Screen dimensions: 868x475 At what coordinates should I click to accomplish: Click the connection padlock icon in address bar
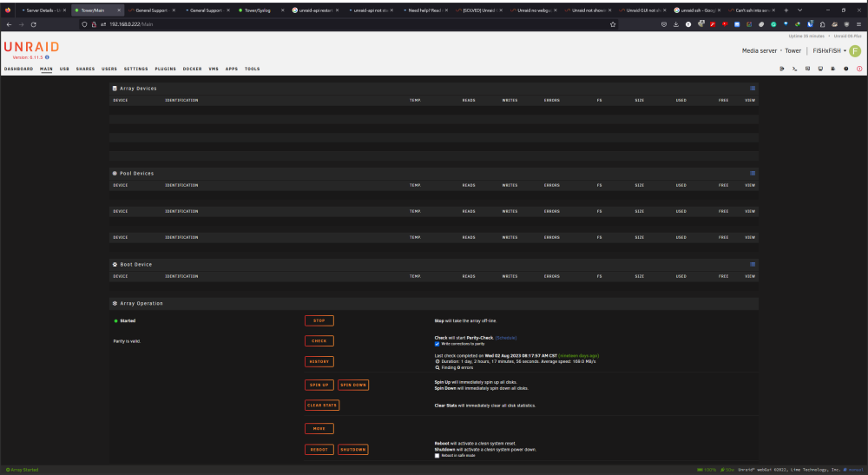pos(94,24)
